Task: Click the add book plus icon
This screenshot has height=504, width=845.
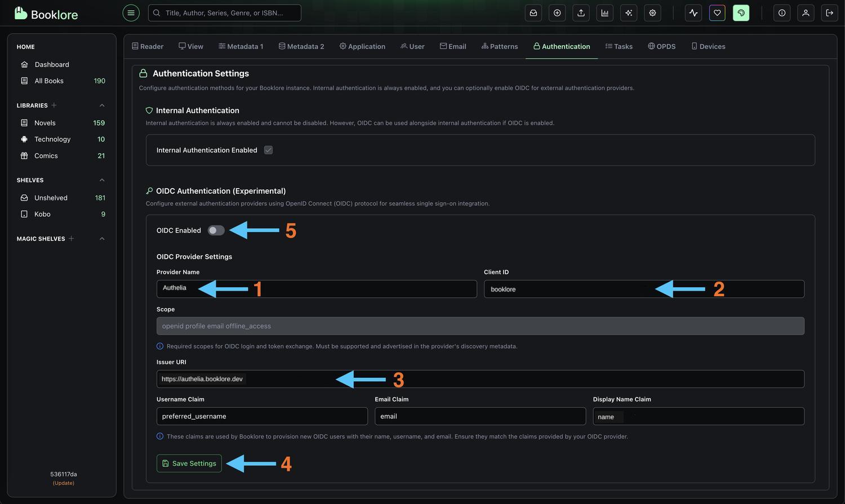Action: click(557, 12)
